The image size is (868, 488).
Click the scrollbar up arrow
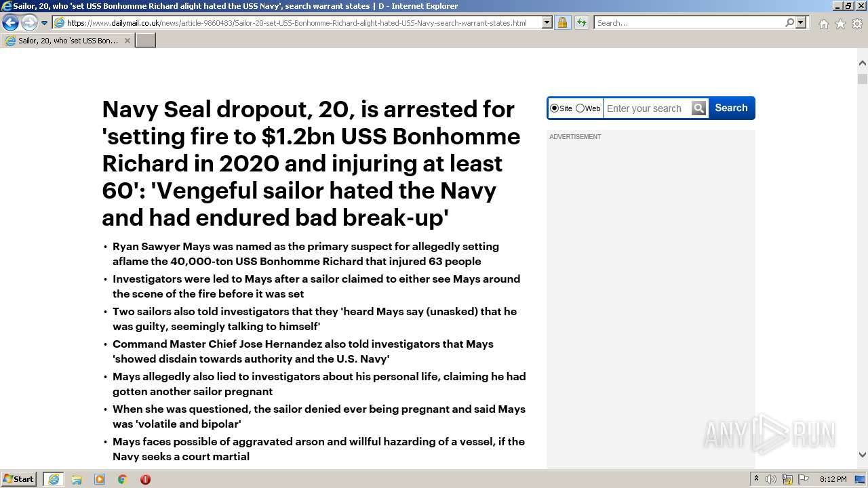point(863,63)
